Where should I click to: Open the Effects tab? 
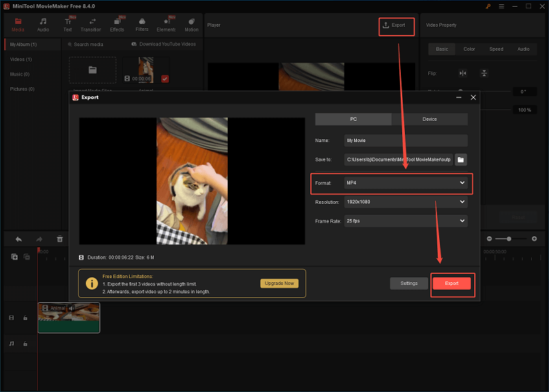pyautogui.click(x=117, y=25)
